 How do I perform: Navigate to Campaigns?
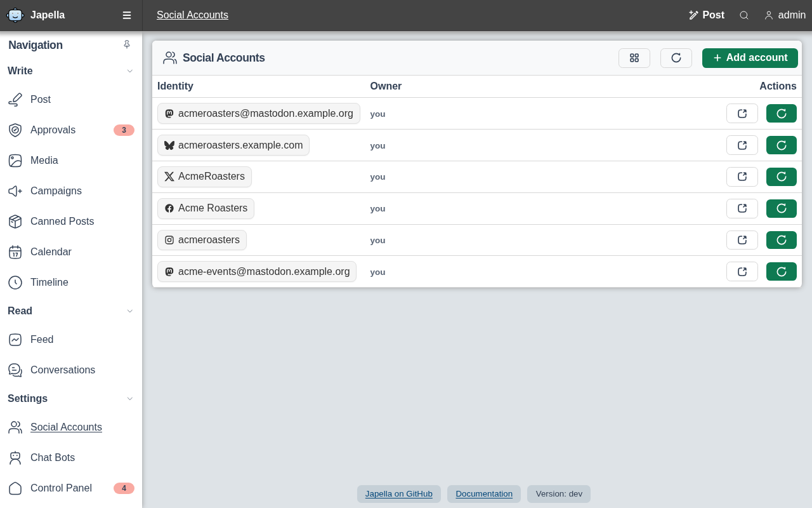click(x=71, y=191)
